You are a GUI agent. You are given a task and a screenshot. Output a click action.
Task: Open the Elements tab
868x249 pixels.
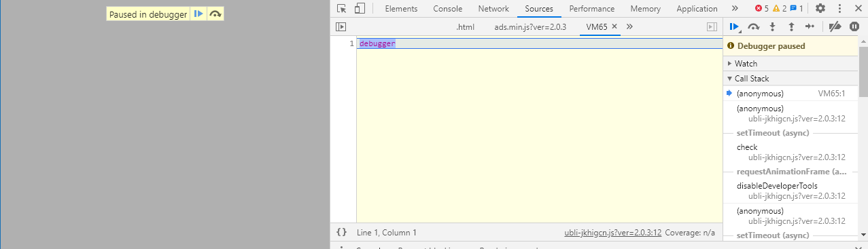pos(401,9)
